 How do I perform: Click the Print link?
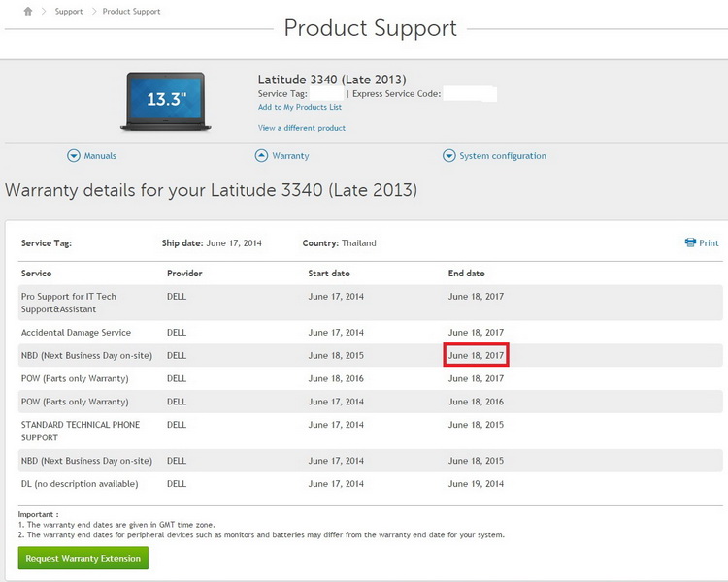point(709,243)
